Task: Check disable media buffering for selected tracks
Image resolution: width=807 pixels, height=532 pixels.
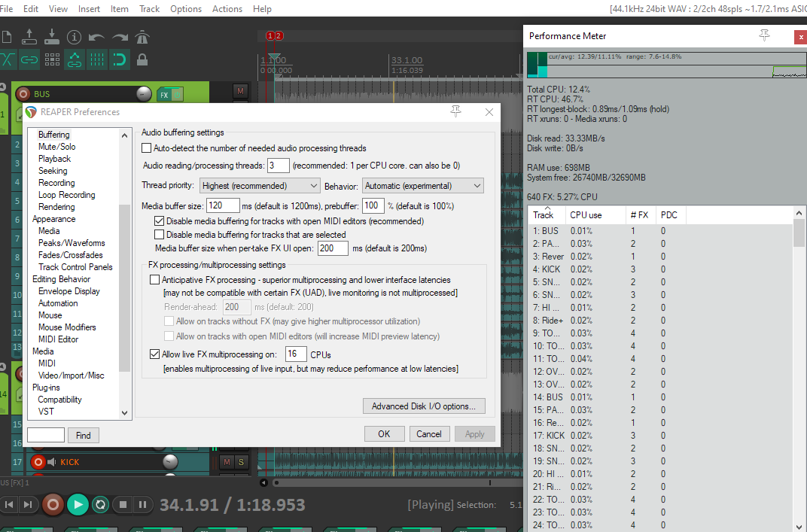Action: click(x=159, y=235)
